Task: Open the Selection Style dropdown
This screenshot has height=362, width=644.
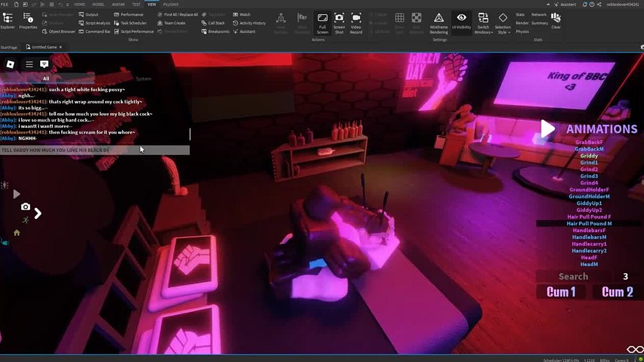Action: (x=503, y=24)
